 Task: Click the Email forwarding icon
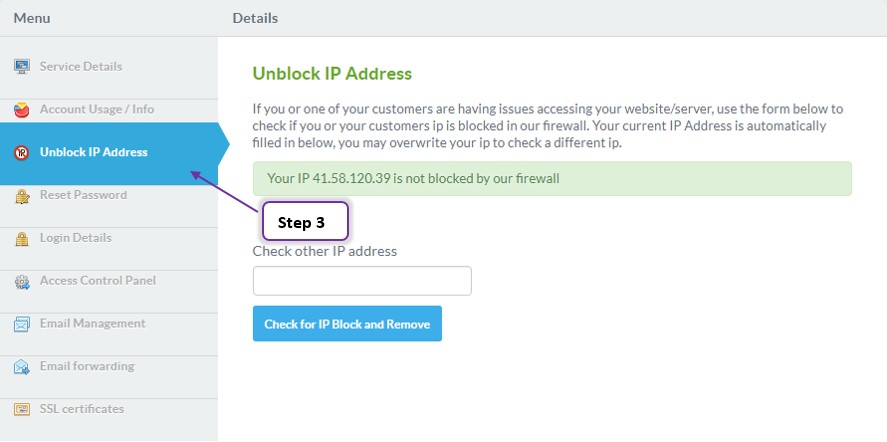21,367
